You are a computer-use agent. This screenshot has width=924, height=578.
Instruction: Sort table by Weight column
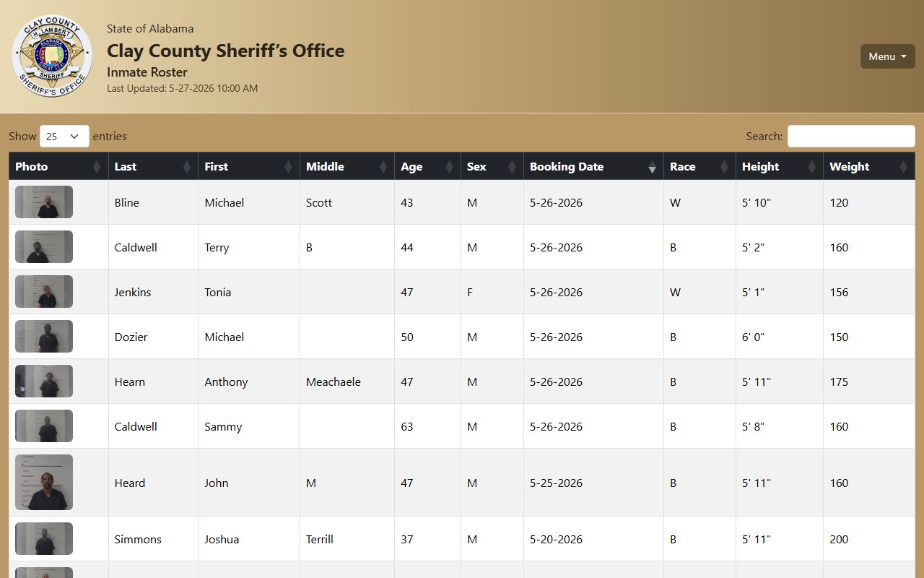pyautogui.click(x=869, y=166)
